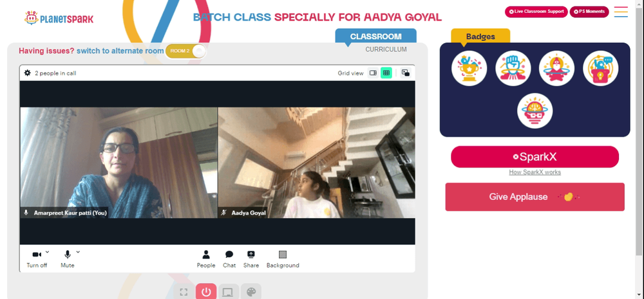Award the trophy badge

click(469, 68)
